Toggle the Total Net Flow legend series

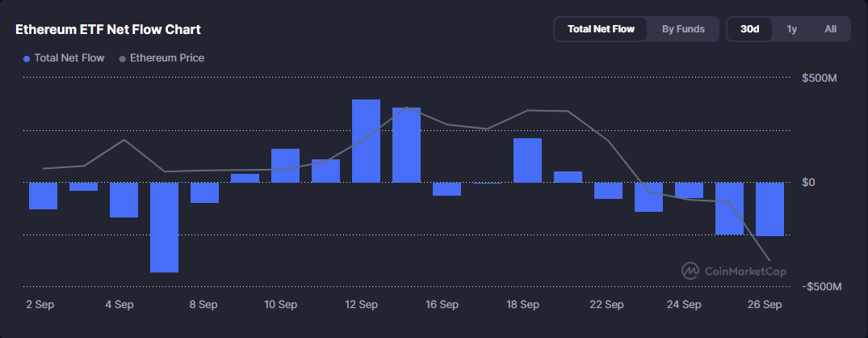pyautogui.click(x=69, y=58)
